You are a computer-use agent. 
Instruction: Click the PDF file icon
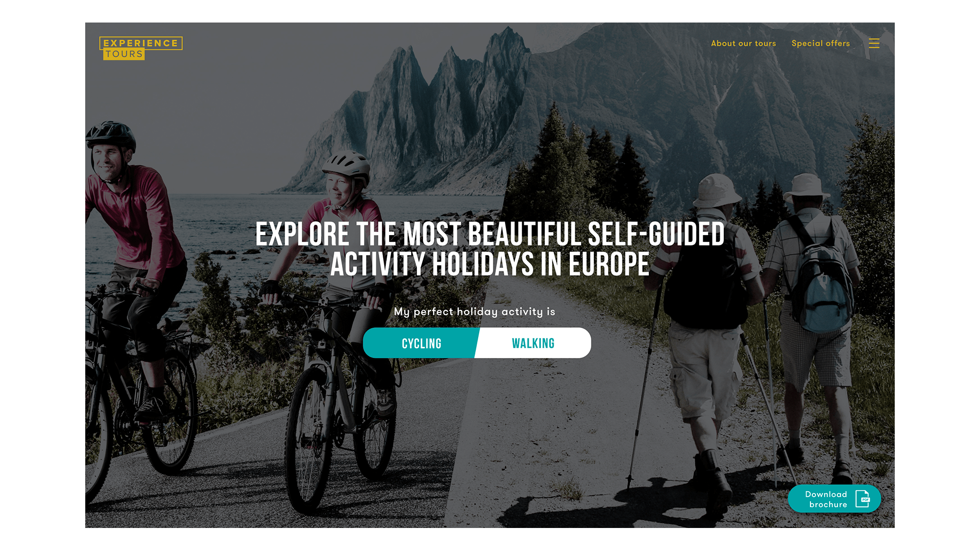862,499
